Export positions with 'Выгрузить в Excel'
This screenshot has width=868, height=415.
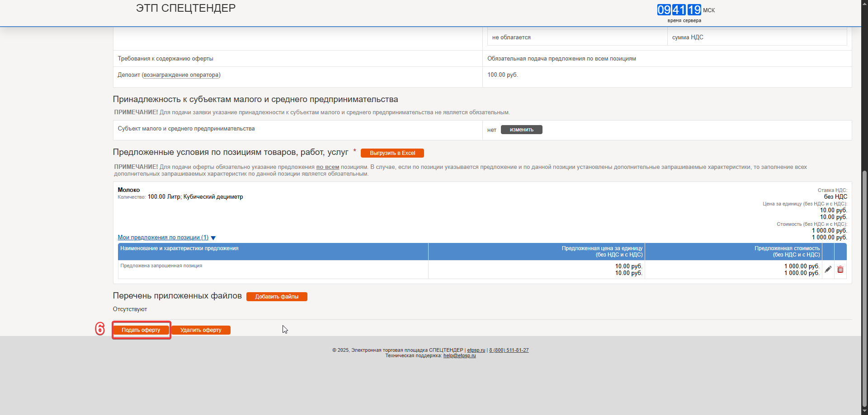point(392,153)
